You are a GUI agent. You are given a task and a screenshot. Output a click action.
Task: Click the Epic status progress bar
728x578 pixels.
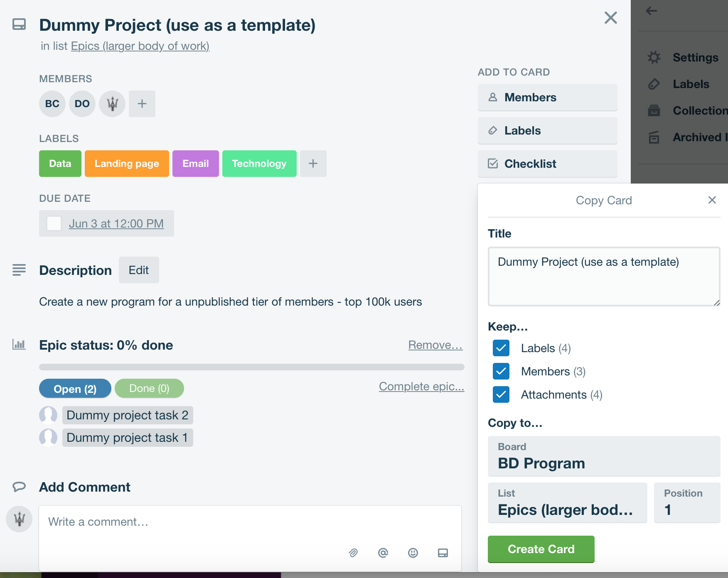point(252,367)
